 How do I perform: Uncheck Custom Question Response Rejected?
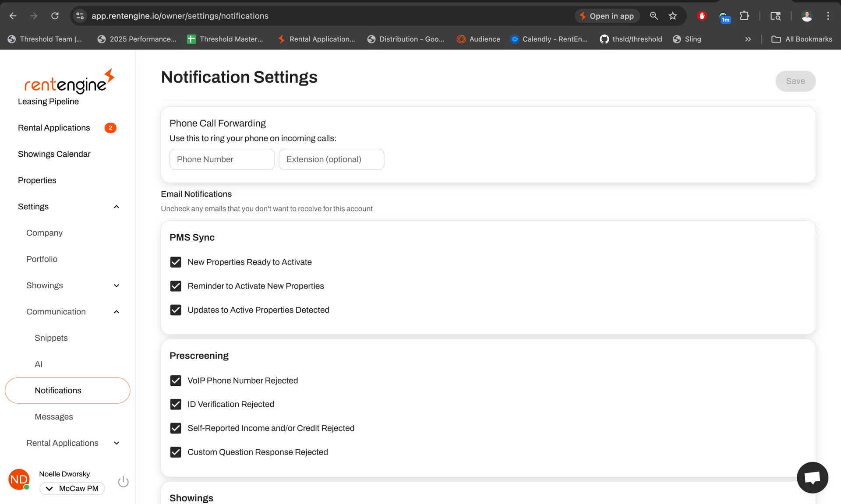tap(176, 452)
